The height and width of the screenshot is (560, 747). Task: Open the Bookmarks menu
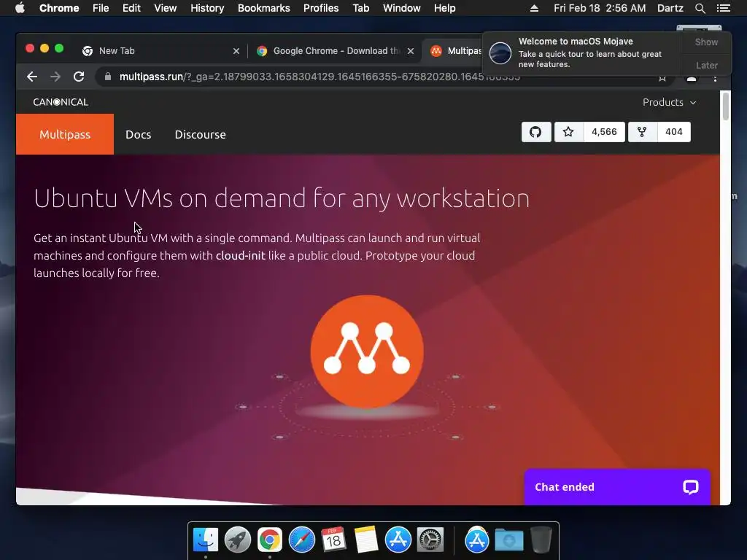tap(264, 8)
